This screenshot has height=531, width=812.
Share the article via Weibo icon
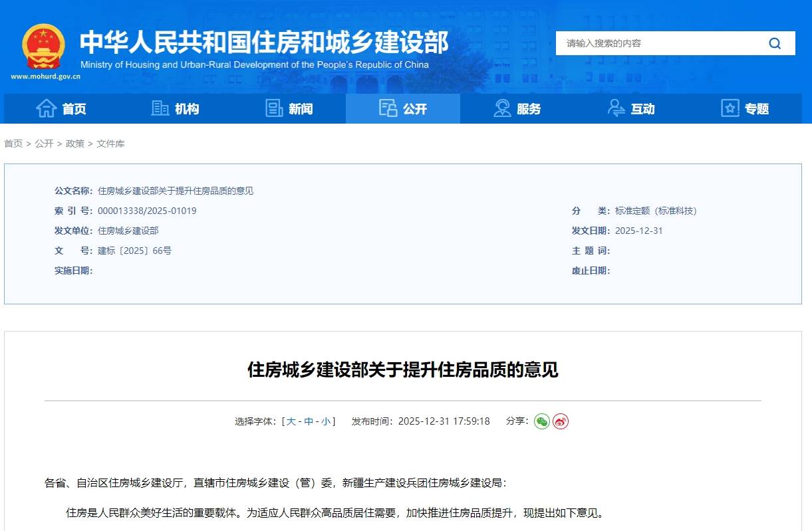tap(561, 421)
